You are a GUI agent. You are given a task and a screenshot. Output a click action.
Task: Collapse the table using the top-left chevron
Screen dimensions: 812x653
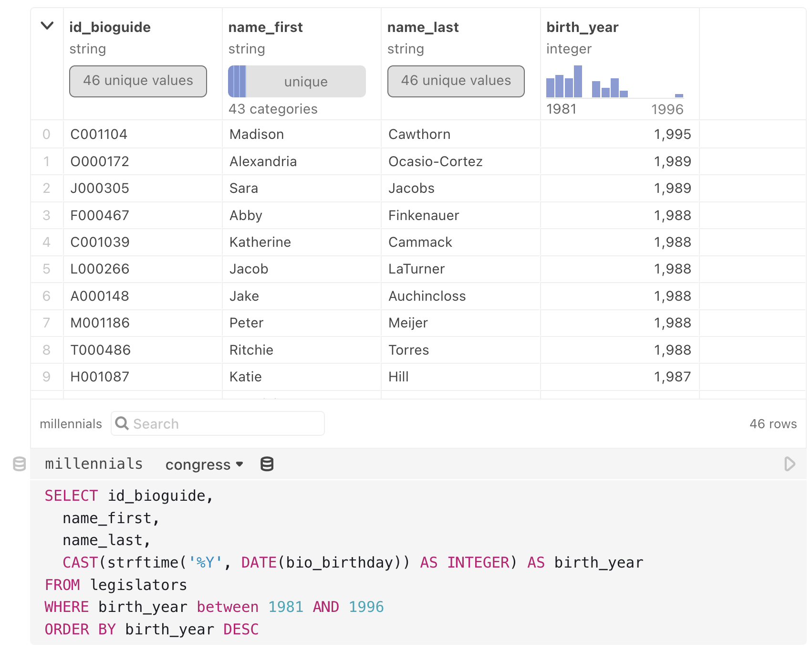coord(46,26)
